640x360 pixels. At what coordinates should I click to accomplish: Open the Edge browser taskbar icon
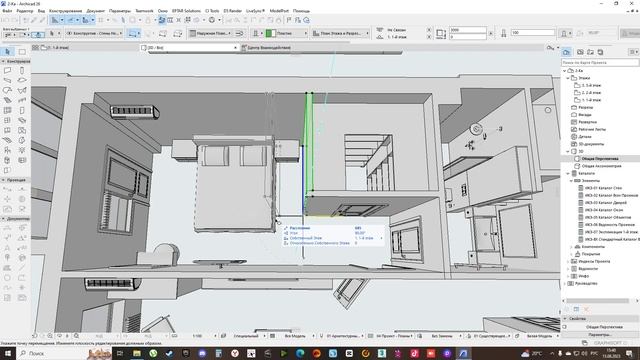coord(300,353)
